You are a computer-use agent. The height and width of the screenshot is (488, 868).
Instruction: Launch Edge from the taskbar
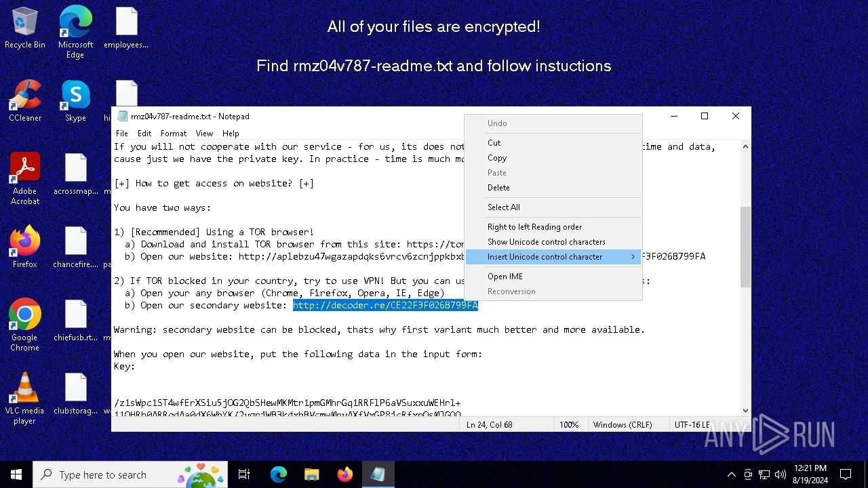coord(279,474)
